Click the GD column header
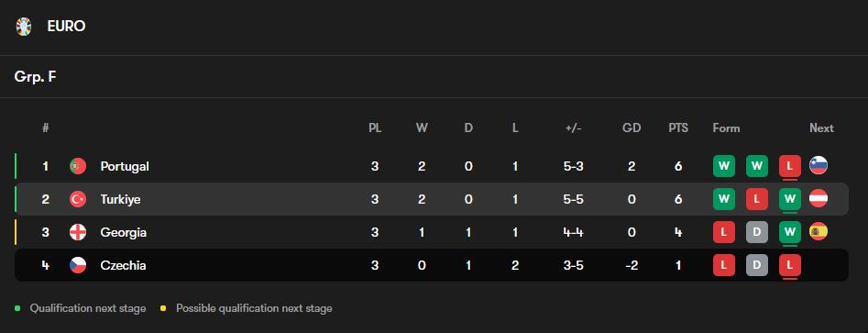 click(x=632, y=128)
